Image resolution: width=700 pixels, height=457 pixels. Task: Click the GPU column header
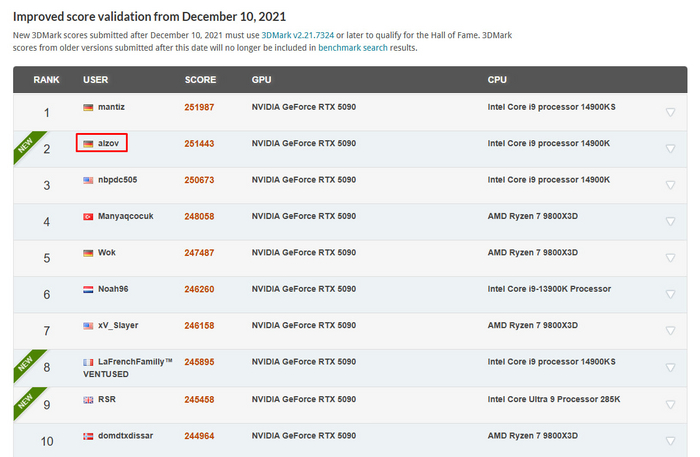tap(262, 79)
